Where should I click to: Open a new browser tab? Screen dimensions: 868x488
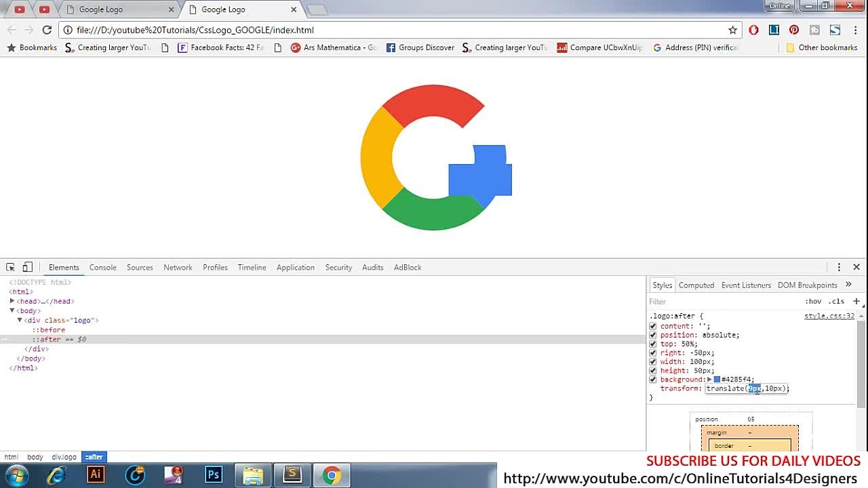coord(317,9)
